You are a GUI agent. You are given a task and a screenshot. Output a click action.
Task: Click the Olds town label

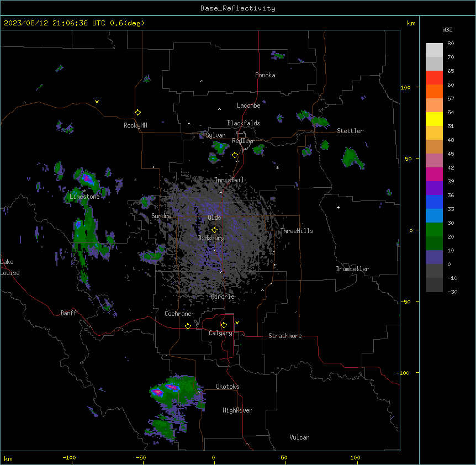(214, 218)
